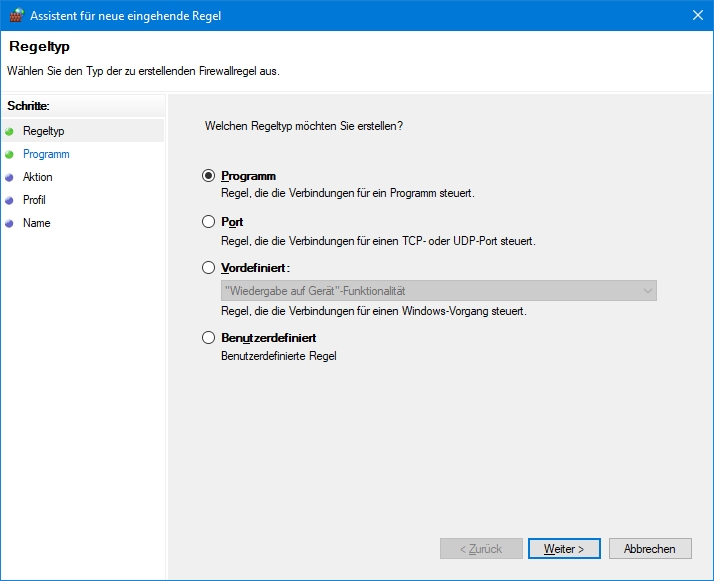The width and height of the screenshot is (714, 581).
Task: Click the Zurück back button
Action: (x=481, y=549)
